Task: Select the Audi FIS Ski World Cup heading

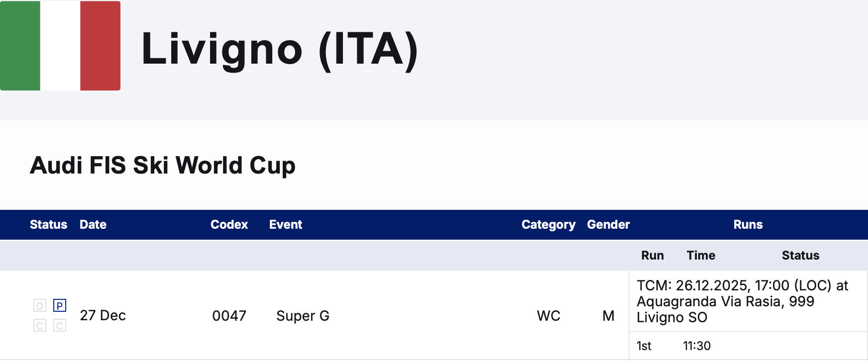Action: click(x=163, y=166)
